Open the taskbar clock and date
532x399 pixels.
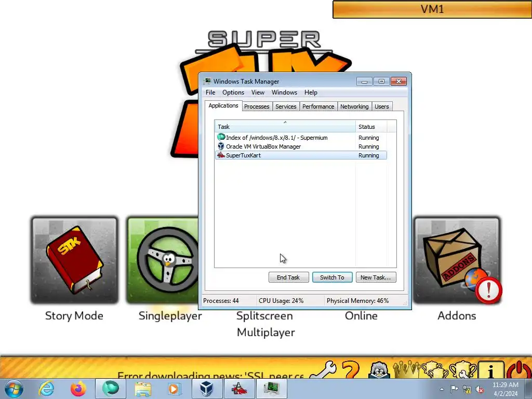505,389
